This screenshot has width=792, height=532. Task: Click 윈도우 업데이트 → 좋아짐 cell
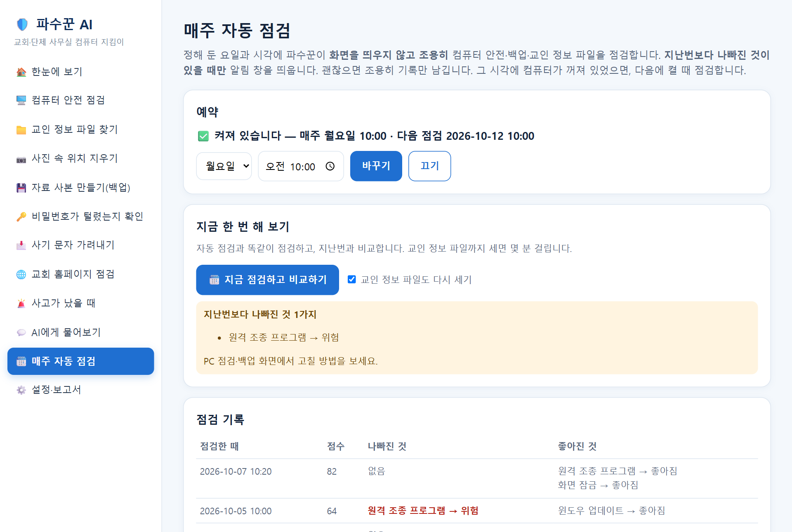[611, 511]
